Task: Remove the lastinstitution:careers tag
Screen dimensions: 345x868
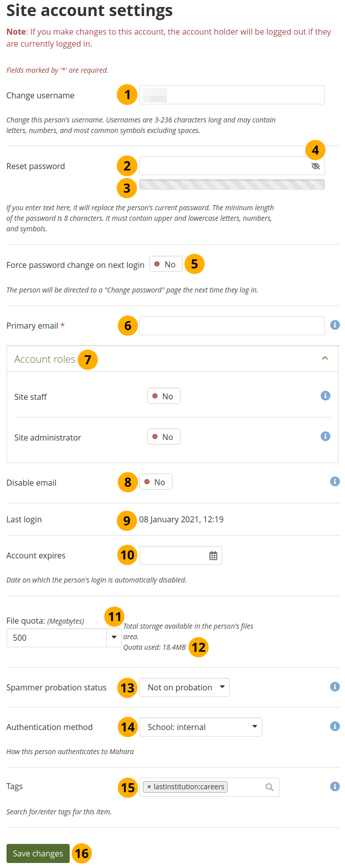Action: pyautogui.click(x=149, y=787)
